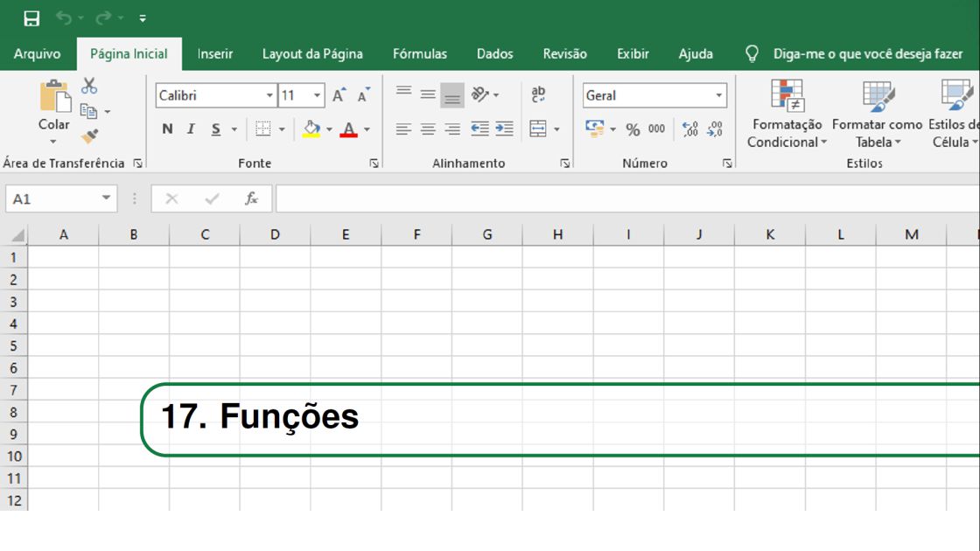The height and width of the screenshot is (551, 980).
Task: Toggle underline S formatting
Action: click(x=215, y=129)
